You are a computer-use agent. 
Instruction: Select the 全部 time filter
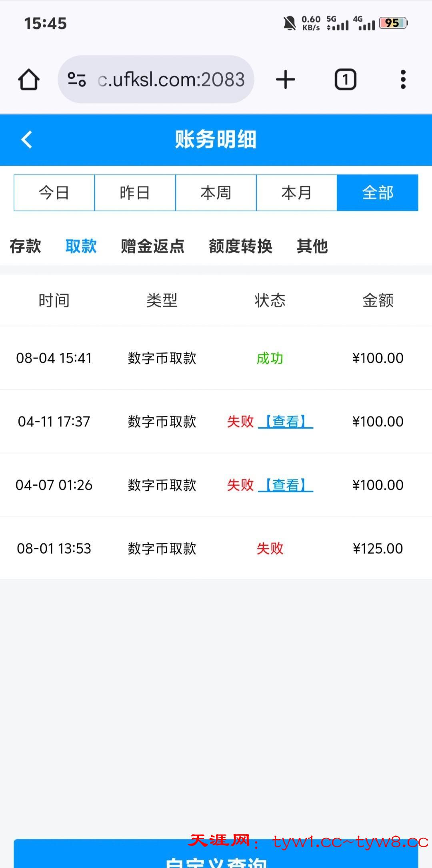(x=378, y=193)
